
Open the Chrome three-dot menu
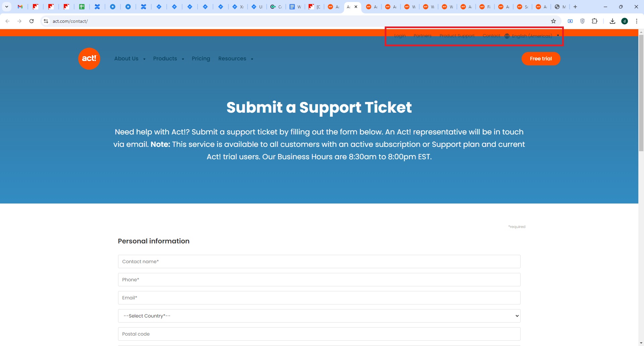pyautogui.click(x=637, y=21)
